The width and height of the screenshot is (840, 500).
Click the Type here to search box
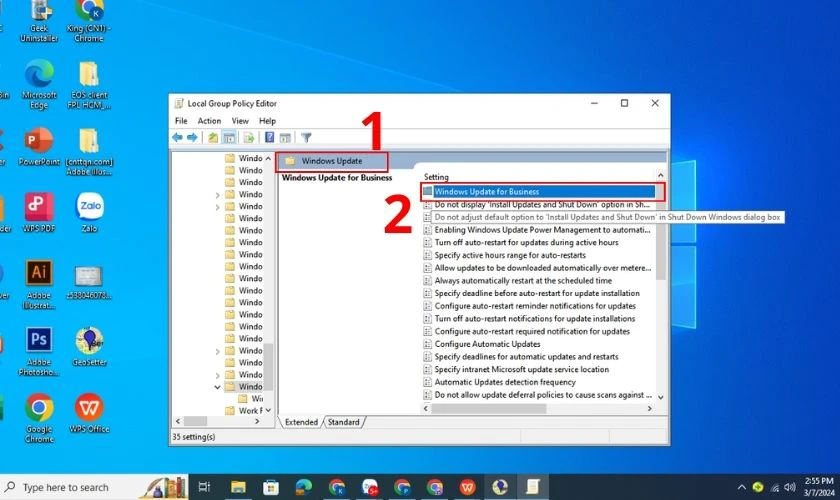click(x=94, y=487)
